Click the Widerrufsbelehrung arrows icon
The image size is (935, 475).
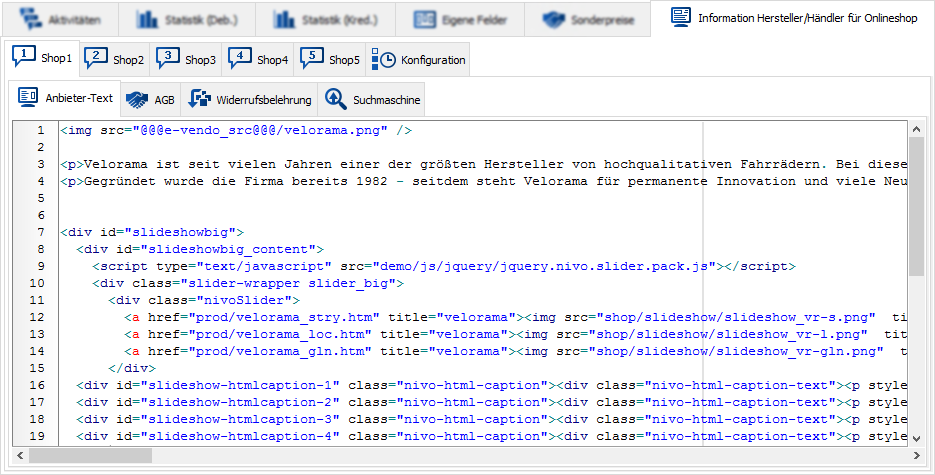point(199,99)
